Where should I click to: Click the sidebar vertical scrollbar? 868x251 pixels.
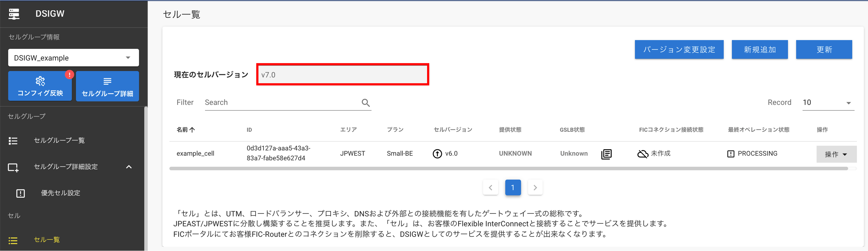click(146, 178)
